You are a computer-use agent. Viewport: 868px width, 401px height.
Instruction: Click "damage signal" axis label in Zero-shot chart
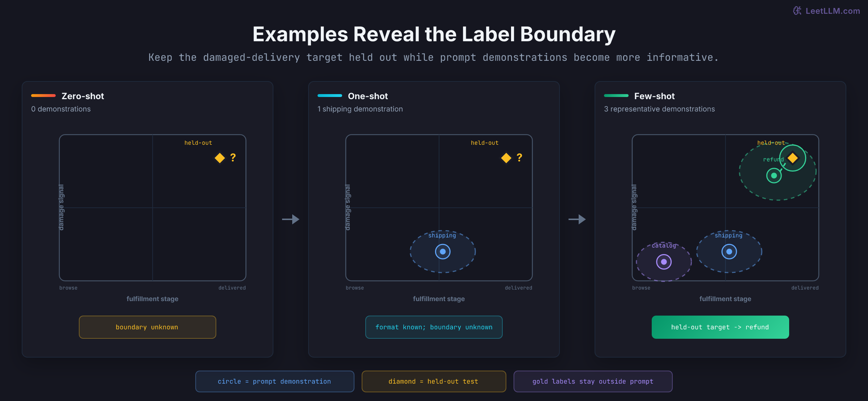tap(61, 207)
